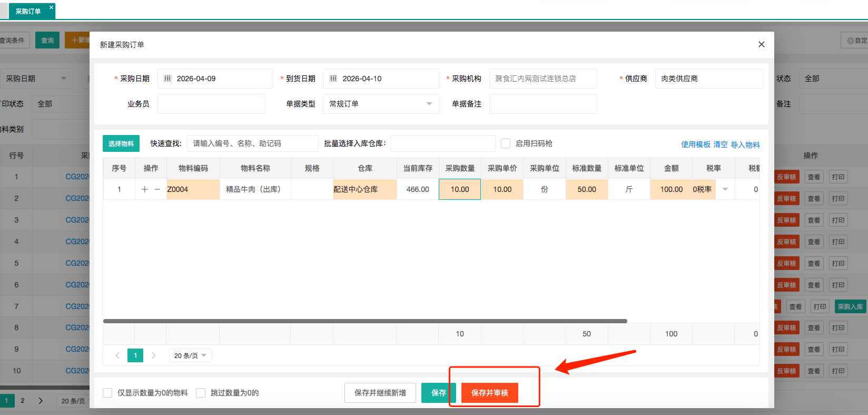Check 跳过数量为0的 option
Screen dimensions: 868x415
point(201,393)
